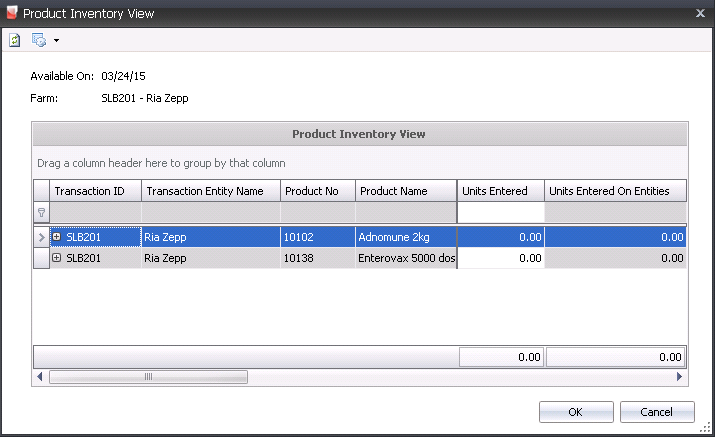715x437 pixels.
Task: Click the Units Entered filter input field
Action: pos(500,212)
